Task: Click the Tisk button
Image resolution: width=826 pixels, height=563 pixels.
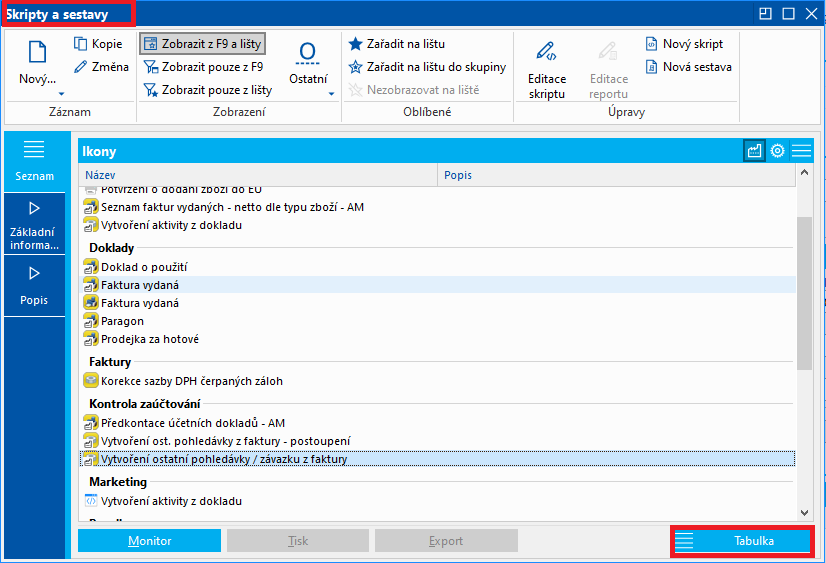Action: point(298,541)
